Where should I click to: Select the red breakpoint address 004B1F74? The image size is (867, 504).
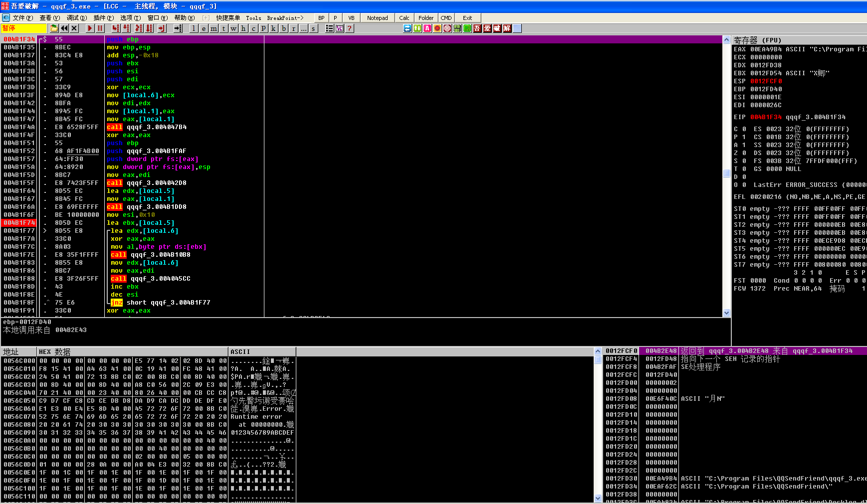[x=19, y=223]
